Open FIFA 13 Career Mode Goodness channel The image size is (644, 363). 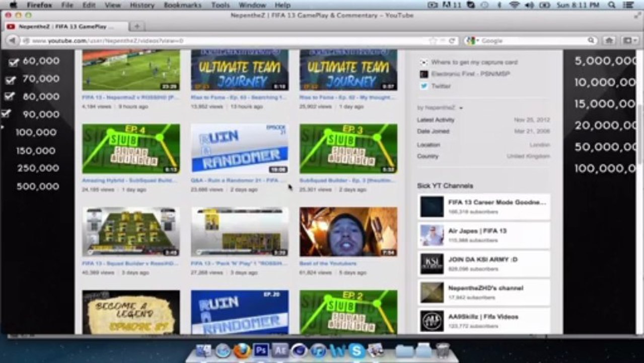pyautogui.click(x=483, y=207)
